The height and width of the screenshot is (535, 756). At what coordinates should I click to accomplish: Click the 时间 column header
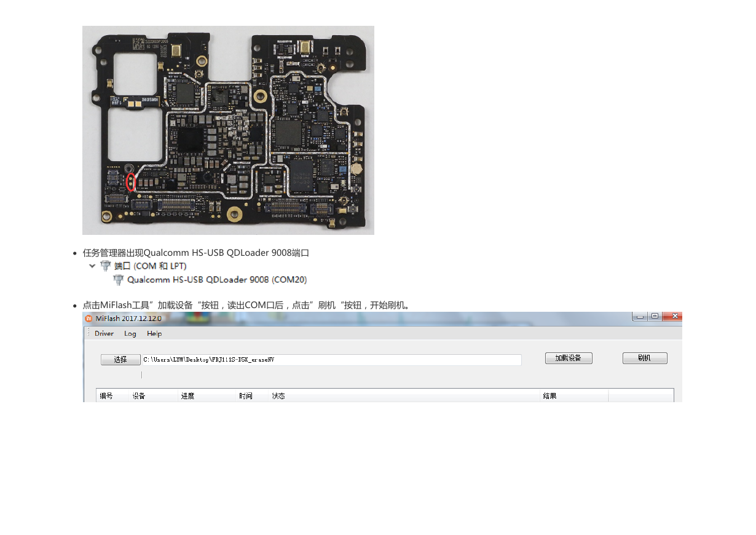click(x=253, y=395)
